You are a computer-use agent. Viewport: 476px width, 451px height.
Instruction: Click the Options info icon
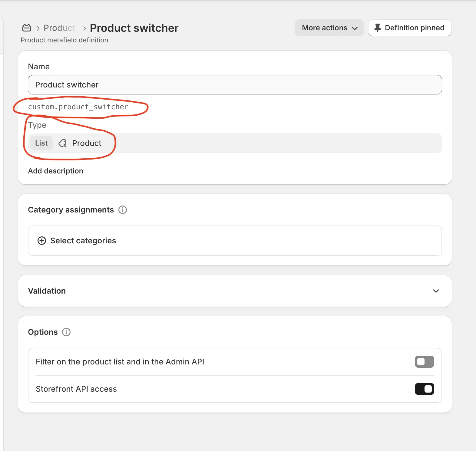(66, 332)
